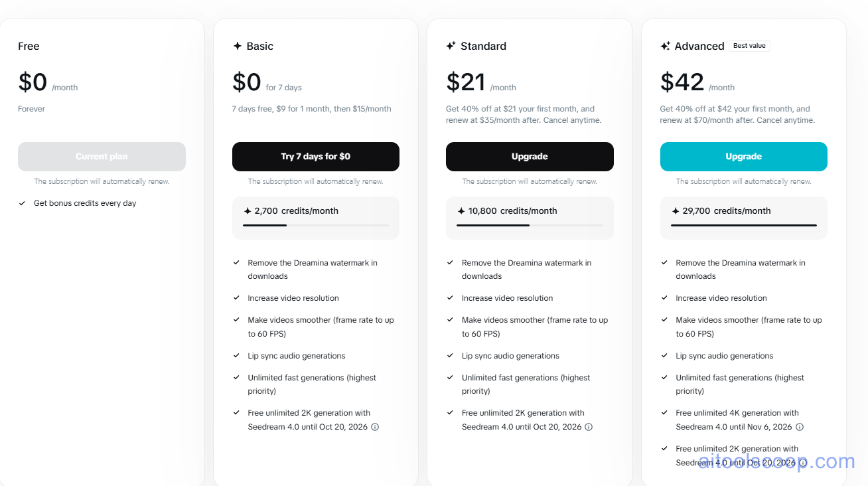
Task: Open info icon after Standard's Seedream 4.0 offer
Action: (589, 427)
